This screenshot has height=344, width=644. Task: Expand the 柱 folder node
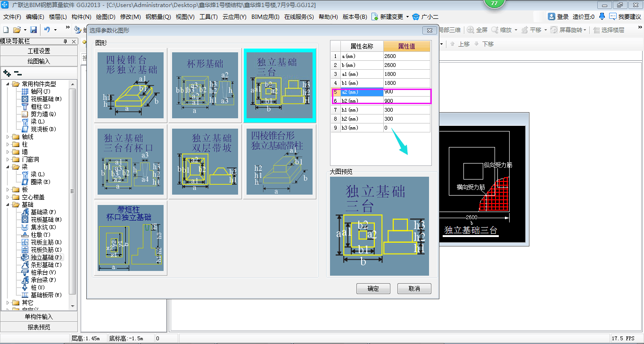tap(8, 144)
